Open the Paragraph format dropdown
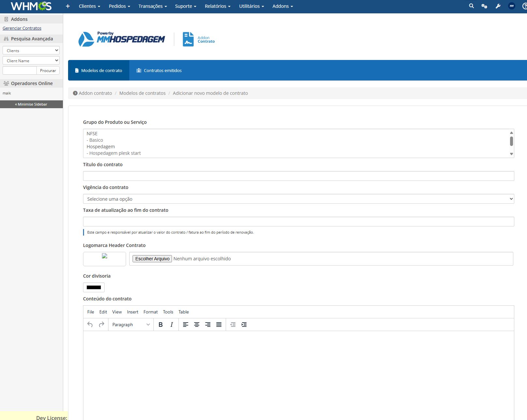 (131, 325)
